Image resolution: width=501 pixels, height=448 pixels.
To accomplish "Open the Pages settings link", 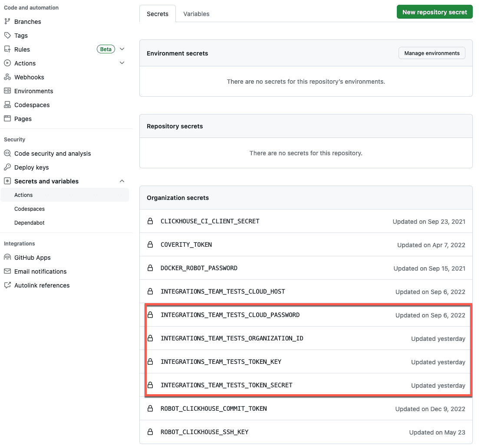I will click(23, 119).
